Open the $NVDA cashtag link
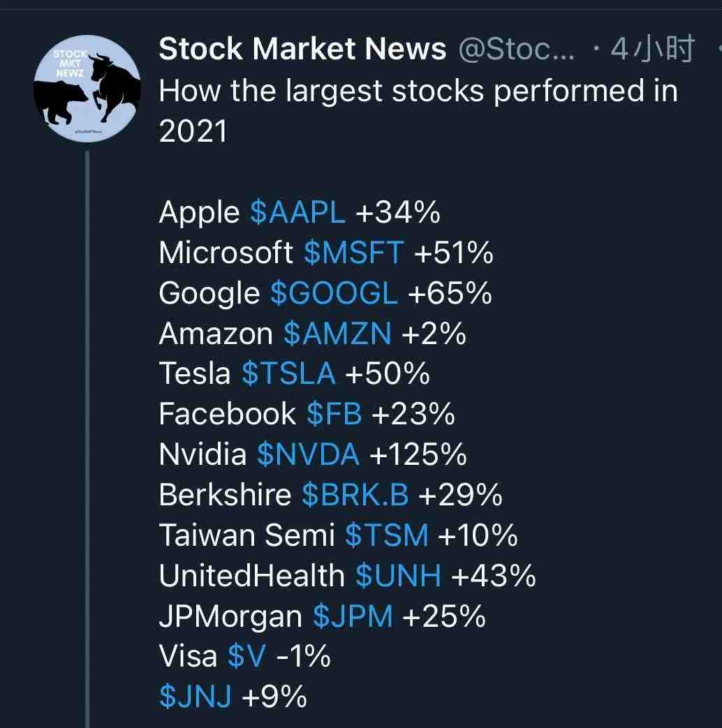 tap(308, 454)
